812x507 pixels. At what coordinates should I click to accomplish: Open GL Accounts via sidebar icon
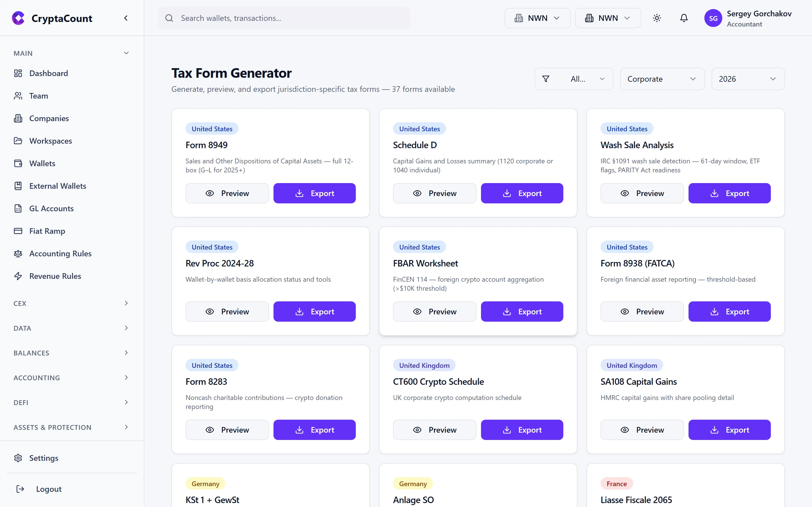[18, 208]
